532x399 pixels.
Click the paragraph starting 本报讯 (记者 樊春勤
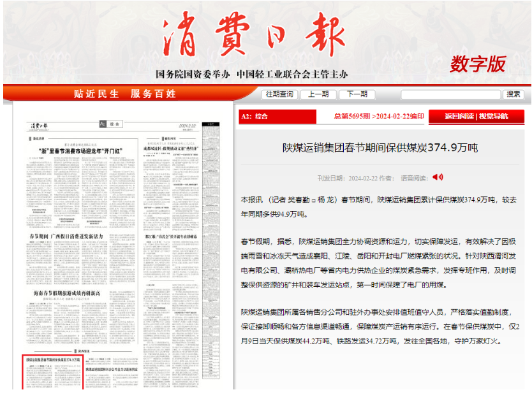tap(378, 207)
